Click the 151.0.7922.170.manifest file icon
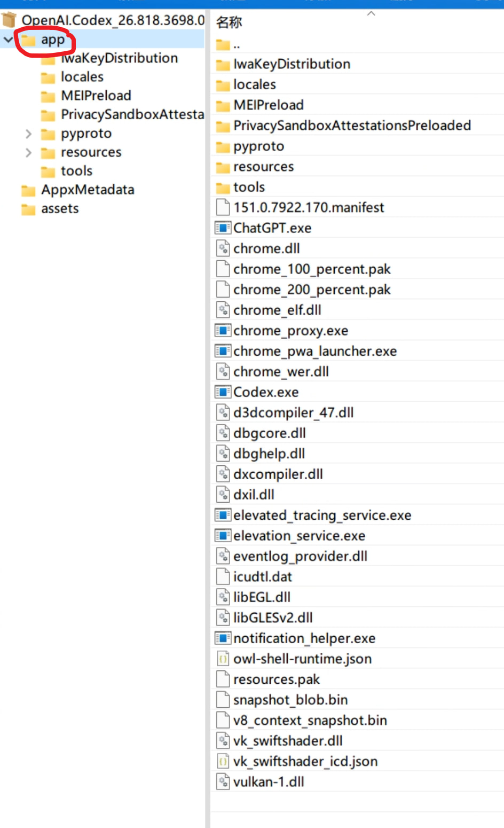 pos(223,207)
